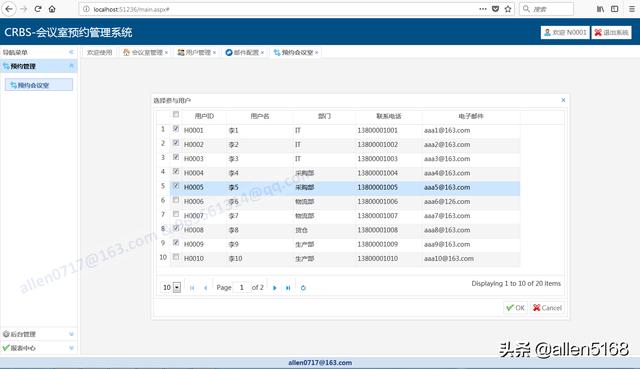The image size is (640, 369).
Task: Confirm selection with the OK button
Action: click(516, 308)
